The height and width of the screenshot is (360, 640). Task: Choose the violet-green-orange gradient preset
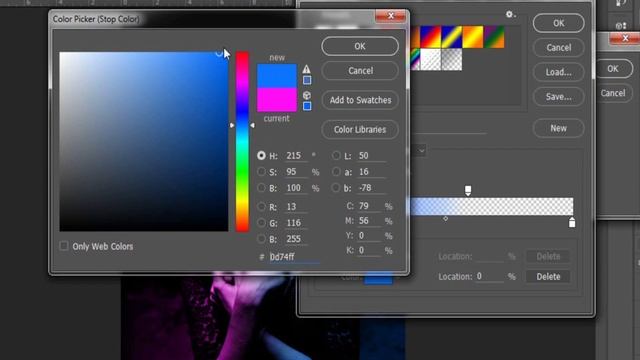[x=494, y=37]
